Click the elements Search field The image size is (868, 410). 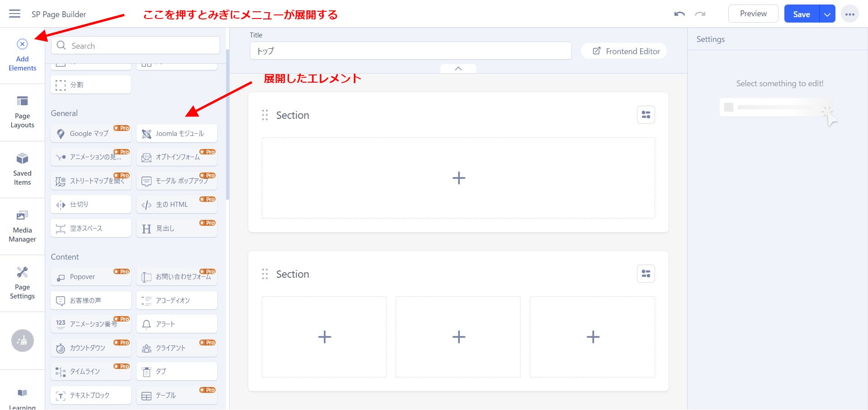pos(136,46)
